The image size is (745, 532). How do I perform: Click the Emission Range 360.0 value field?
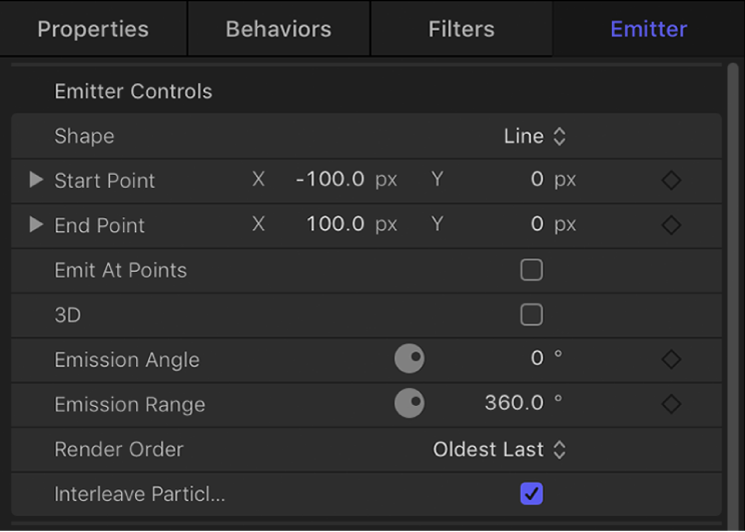(x=514, y=404)
